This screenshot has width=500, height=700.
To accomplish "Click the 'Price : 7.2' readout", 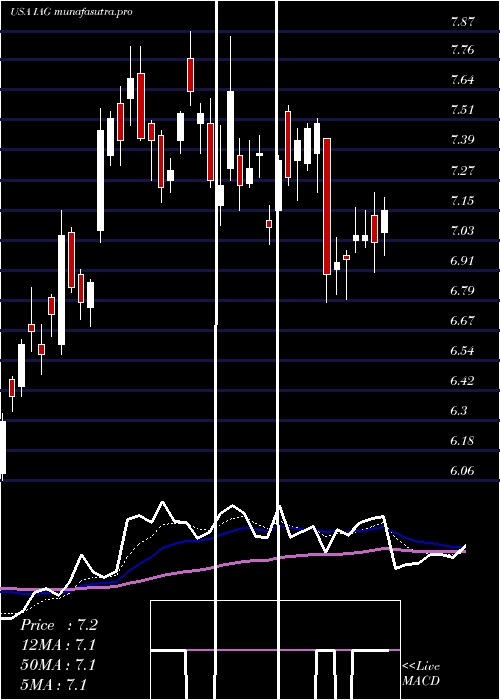I will click(x=59, y=625).
